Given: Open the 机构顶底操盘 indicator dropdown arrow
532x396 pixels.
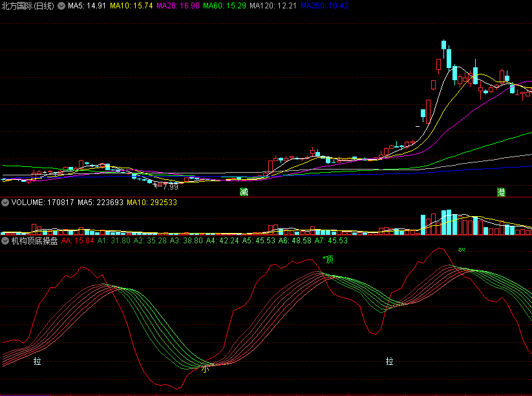Looking at the screenshot, I should click(x=5, y=241).
